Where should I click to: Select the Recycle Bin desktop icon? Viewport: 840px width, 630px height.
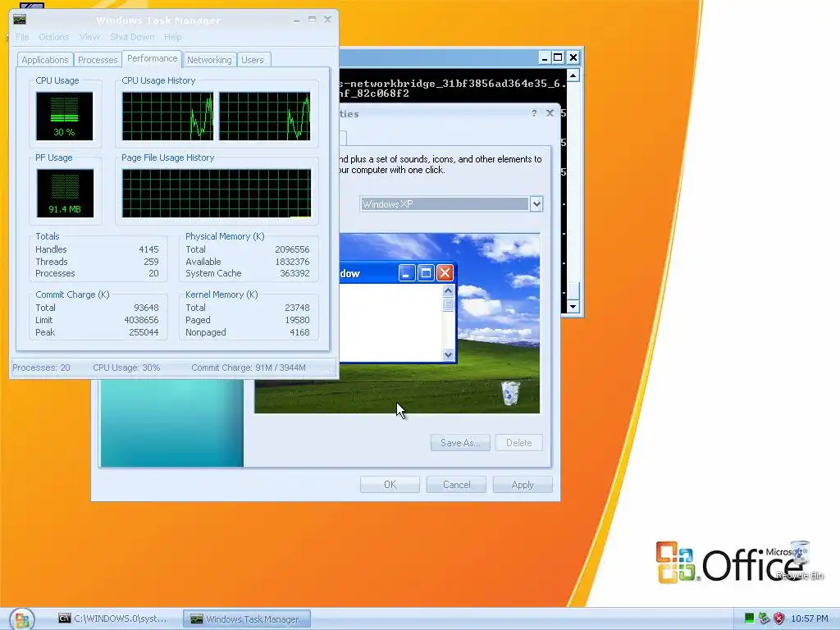[x=800, y=560]
